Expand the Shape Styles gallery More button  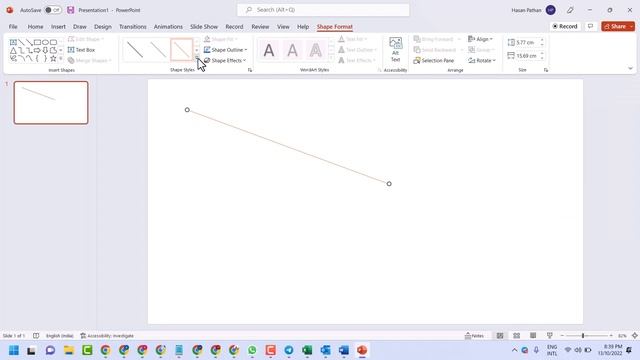point(197,58)
